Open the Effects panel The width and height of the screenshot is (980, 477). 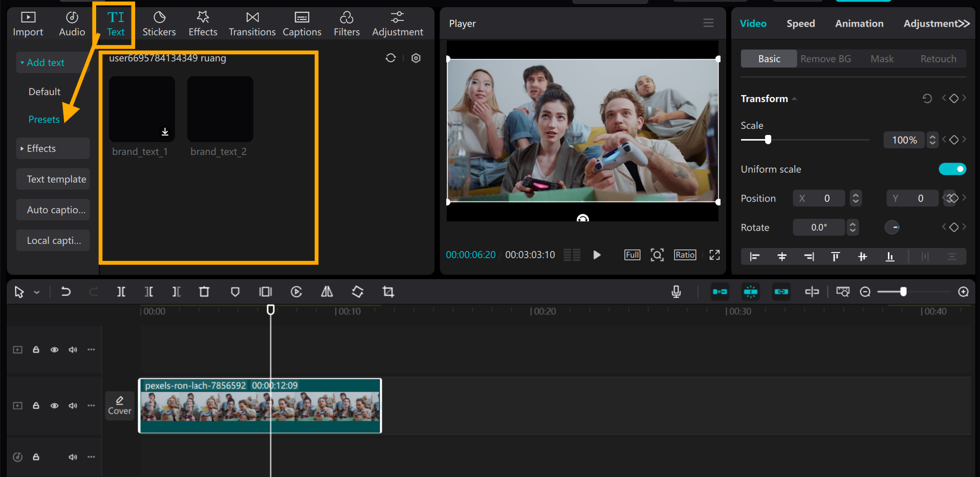pos(203,23)
